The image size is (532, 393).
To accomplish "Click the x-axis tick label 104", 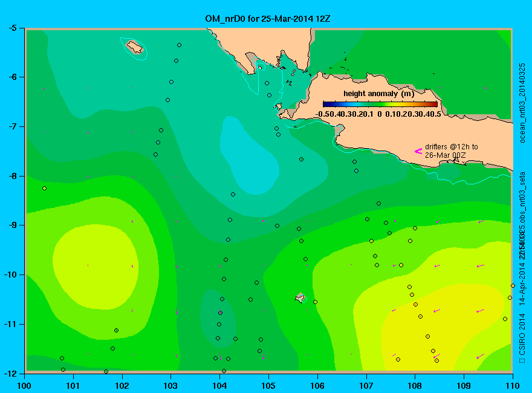I will click(x=219, y=386).
